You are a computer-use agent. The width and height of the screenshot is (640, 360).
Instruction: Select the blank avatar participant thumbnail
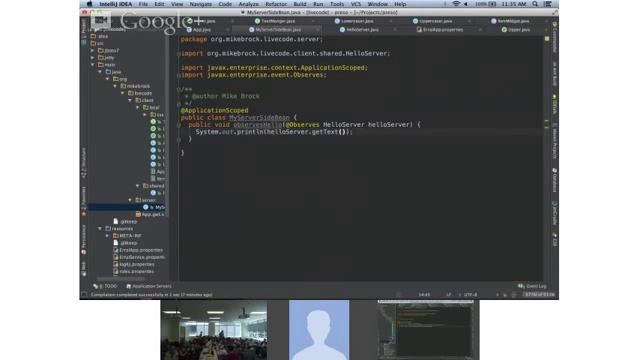(x=319, y=330)
